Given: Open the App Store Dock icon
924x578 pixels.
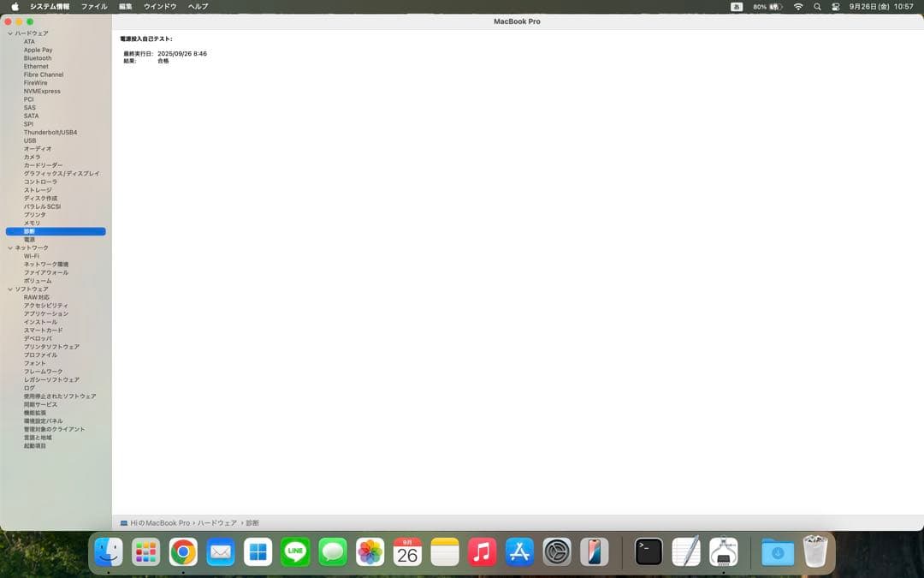Looking at the screenshot, I should pos(519,552).
